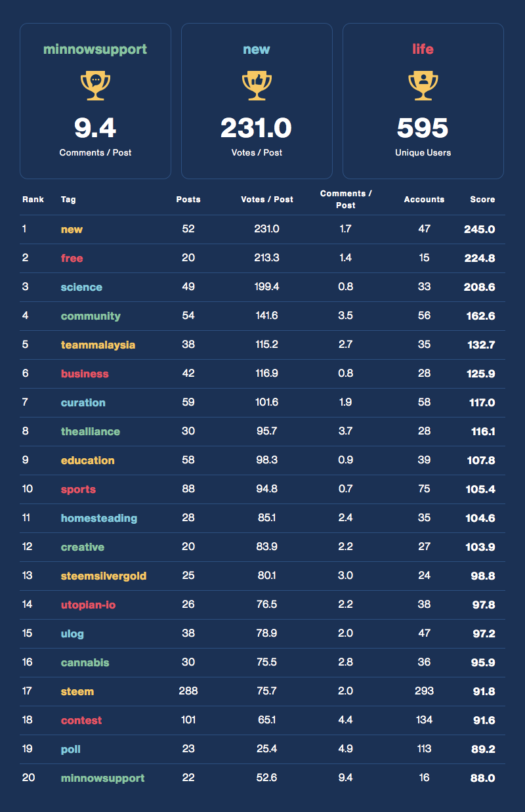The height and width of the screenshot is (812, 525).
Task: Open the minnowsupport card title link
Action: tap(95, 49)
